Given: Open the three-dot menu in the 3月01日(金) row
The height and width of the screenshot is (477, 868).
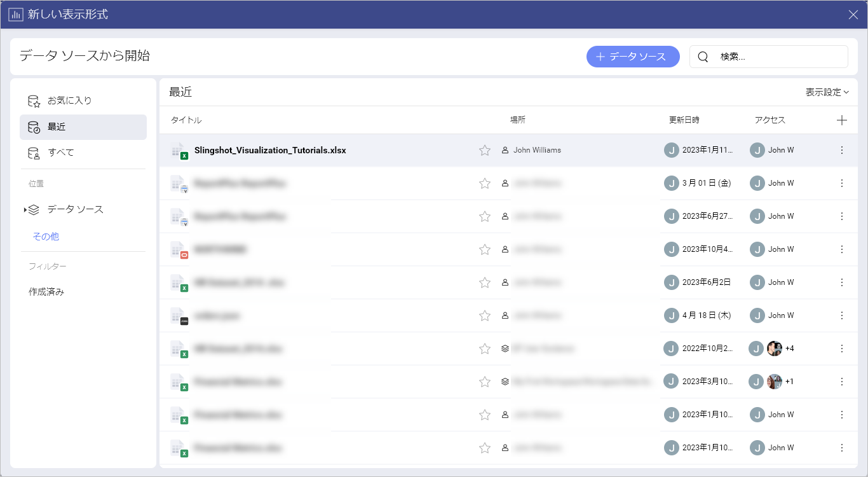Looking at the screenshot, I should 842,183.
